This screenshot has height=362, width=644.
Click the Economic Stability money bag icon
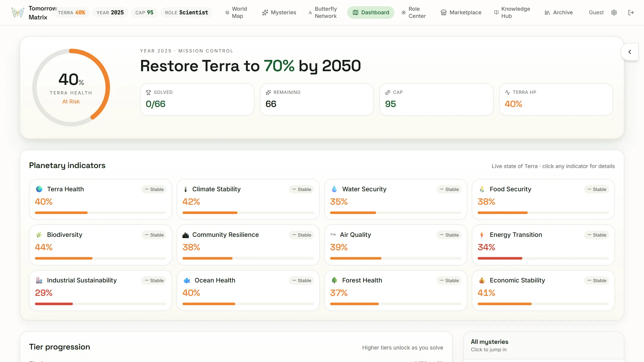(x=482, y=280)
